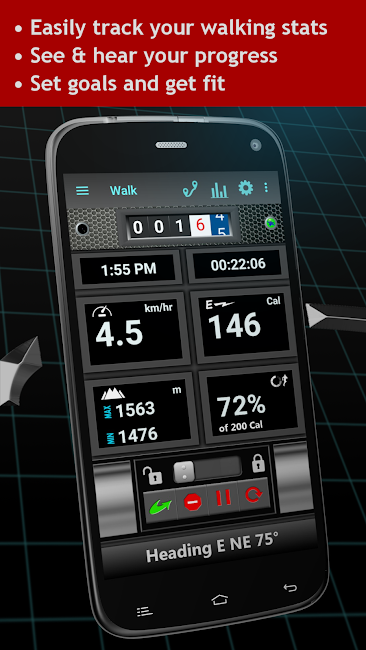Viewport: 366px width, 650px height.
Task: Toggle the lock slider switch
Action: (207, 471)
